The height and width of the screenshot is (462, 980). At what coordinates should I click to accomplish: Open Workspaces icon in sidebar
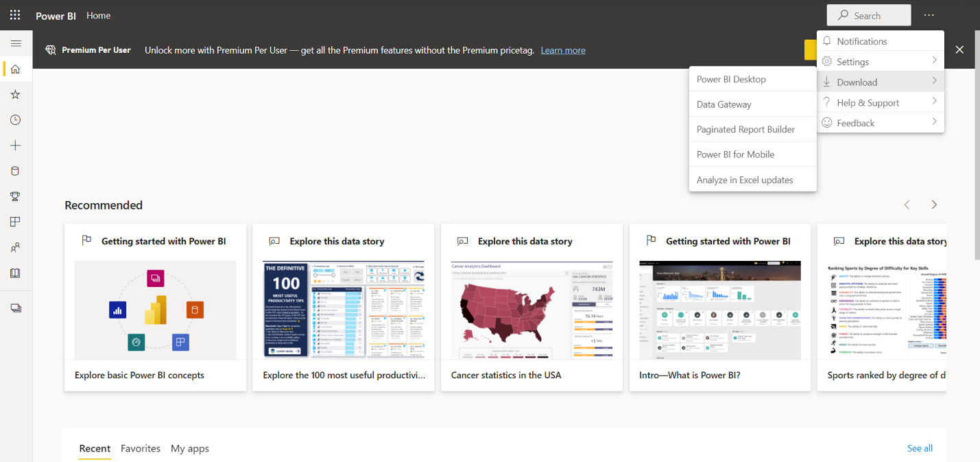coord(16,308)
